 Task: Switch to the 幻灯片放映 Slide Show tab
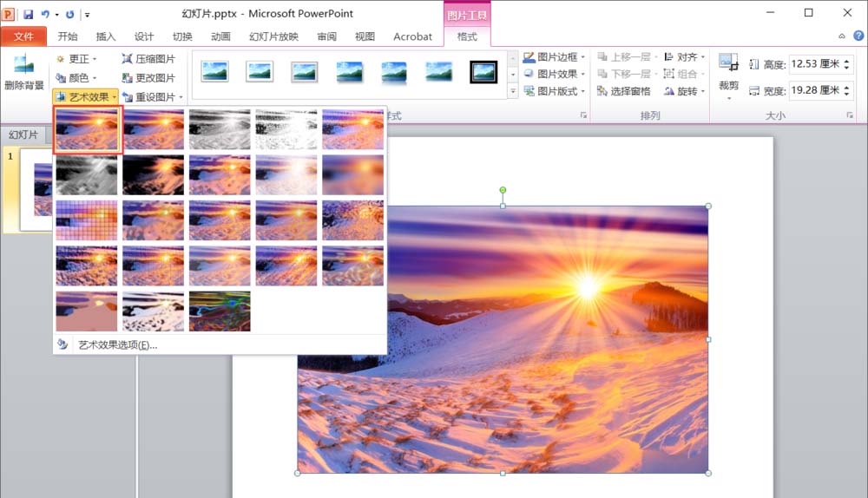[273, 36]
